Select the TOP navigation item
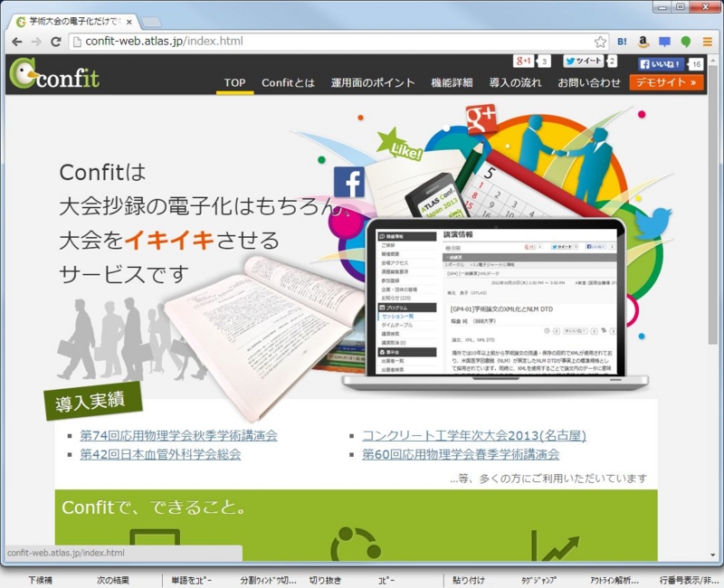Viewport: 724px width, 588px height. [234, 82]
